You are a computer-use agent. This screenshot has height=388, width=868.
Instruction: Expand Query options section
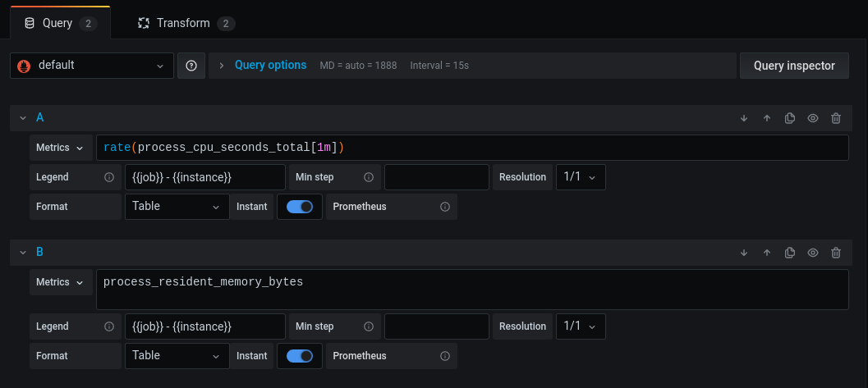[x=270, y=66]
